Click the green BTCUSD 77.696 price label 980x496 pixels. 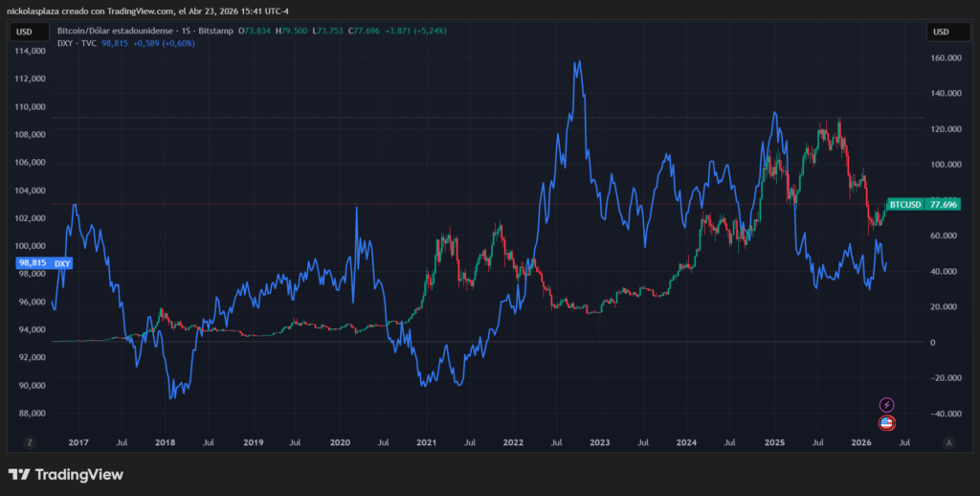924,205
